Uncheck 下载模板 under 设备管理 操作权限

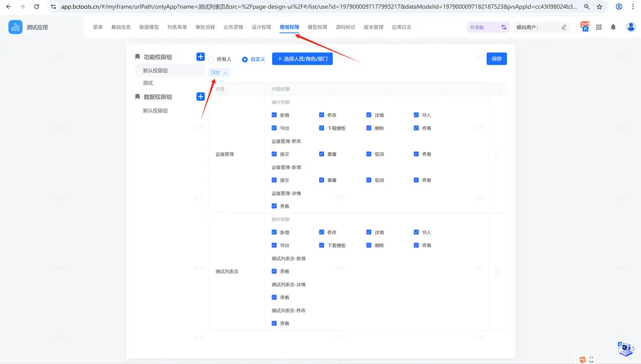click(322, 128)
